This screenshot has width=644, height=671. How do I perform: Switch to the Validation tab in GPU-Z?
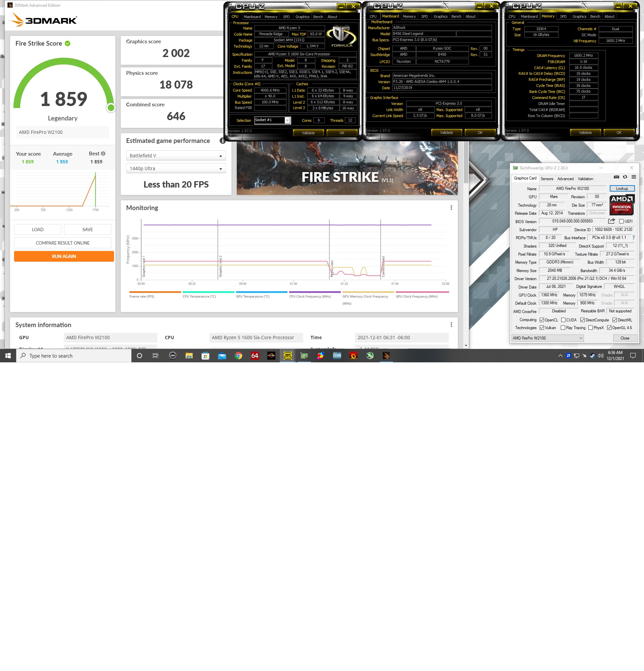click(585, 179)
